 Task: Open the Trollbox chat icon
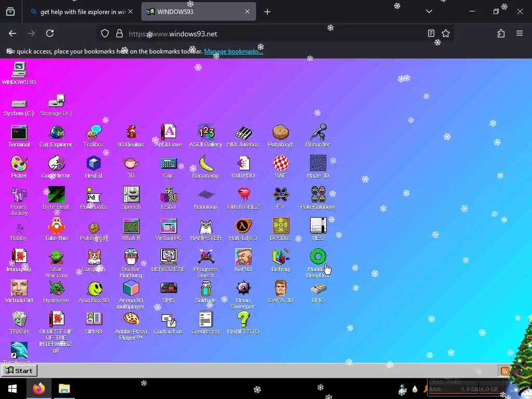[94, 136]
